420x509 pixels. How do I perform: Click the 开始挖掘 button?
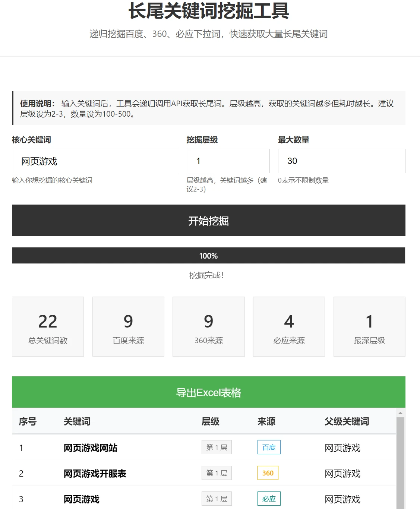click(208, 220)
